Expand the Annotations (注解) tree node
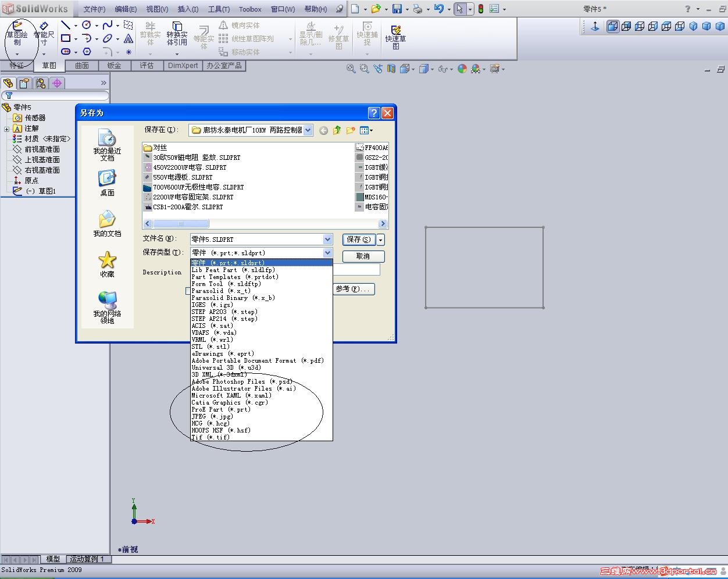The width and height of the screenshot is (728, 579). [x=6, y=128]
